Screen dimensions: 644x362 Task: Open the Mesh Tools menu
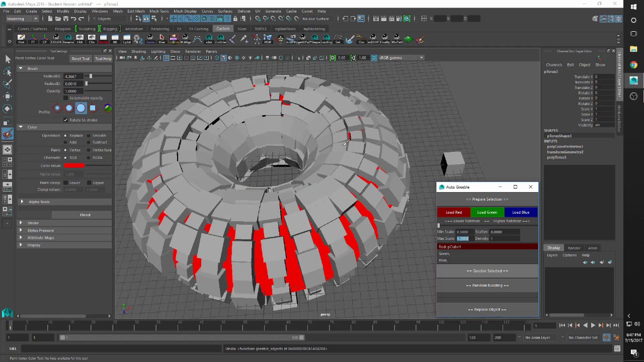[x=159, y=11]
